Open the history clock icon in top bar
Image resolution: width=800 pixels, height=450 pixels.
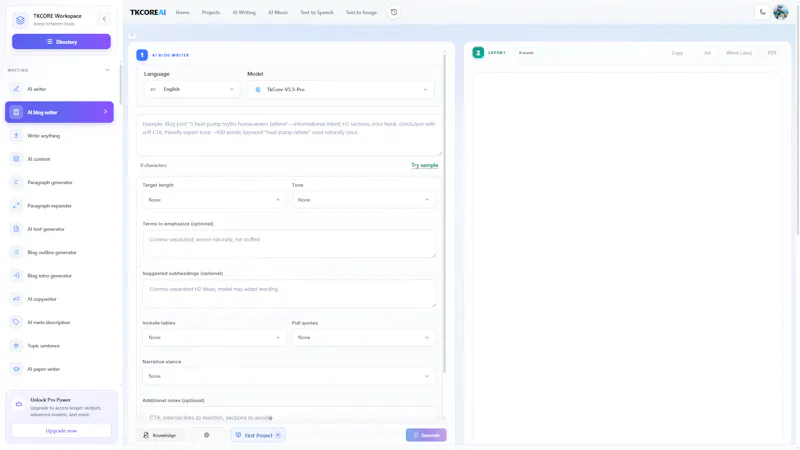point(394,12)
